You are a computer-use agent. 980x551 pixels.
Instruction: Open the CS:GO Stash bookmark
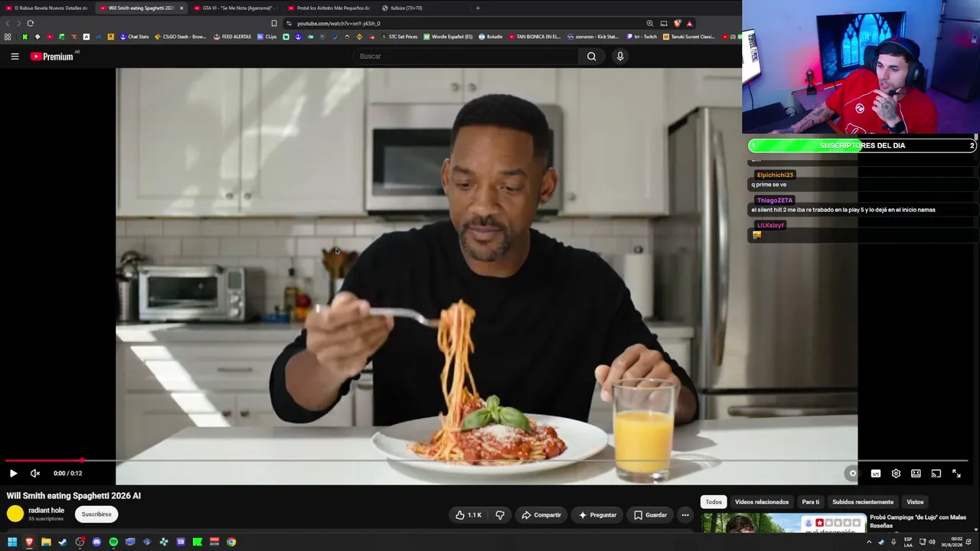coord(181,37)
